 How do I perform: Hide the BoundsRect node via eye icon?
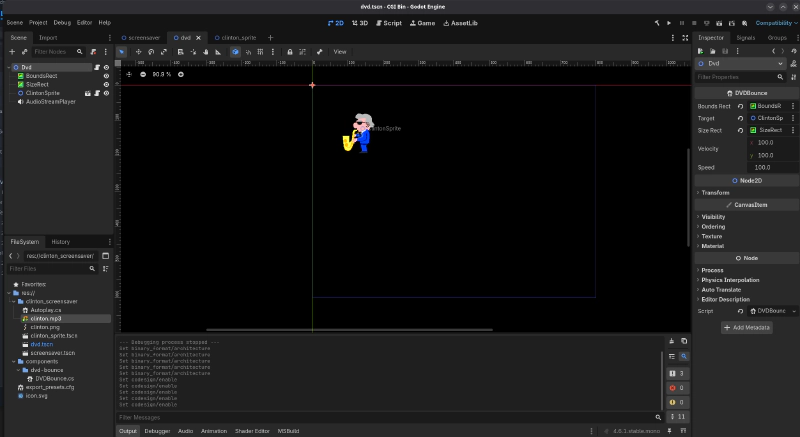point(106,76)
